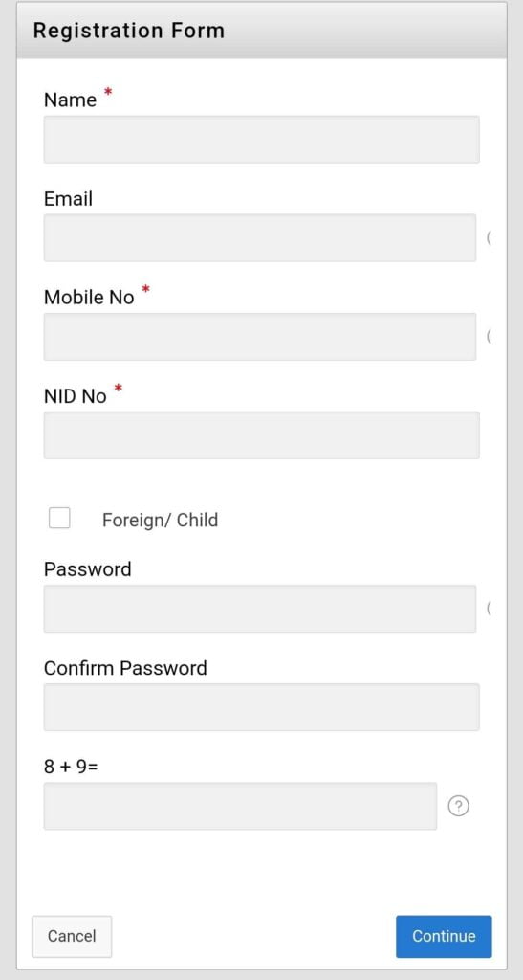Tick the Foreign/ Child checkbox
Screen dimensions: 523x980
pos(59,518)
